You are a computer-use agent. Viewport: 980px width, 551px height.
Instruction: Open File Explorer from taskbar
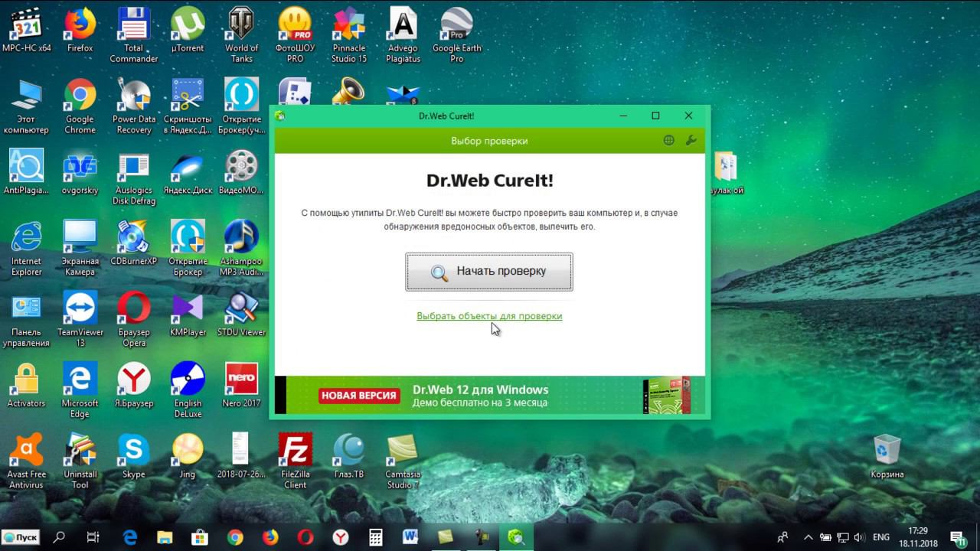tap(164, 537)
